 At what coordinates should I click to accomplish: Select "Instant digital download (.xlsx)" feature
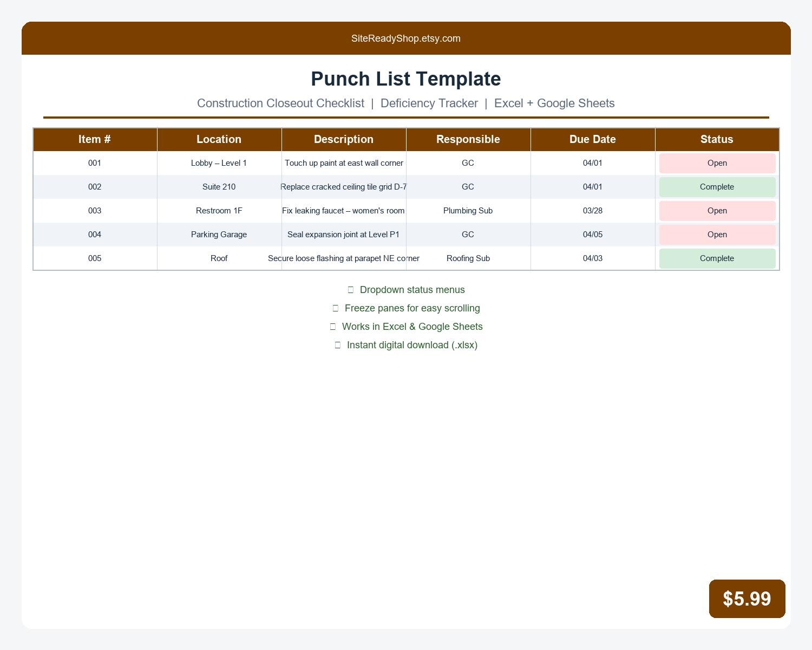406,345
